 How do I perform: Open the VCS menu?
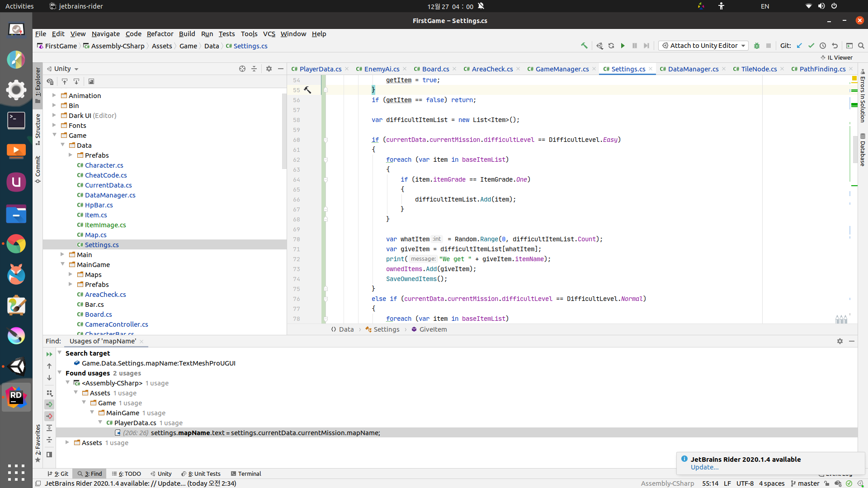(269, 33)
